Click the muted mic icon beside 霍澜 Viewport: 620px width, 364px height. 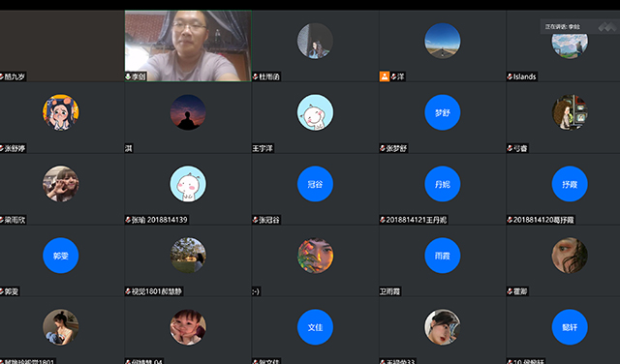[510, 291]
